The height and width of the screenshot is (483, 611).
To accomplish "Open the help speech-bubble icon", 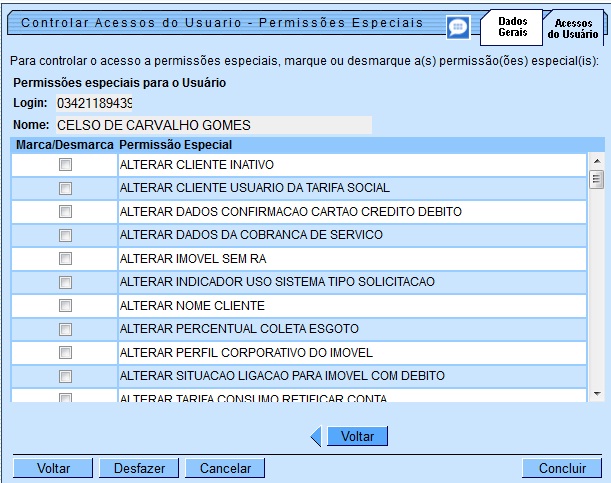I will [x=458, y=27].
